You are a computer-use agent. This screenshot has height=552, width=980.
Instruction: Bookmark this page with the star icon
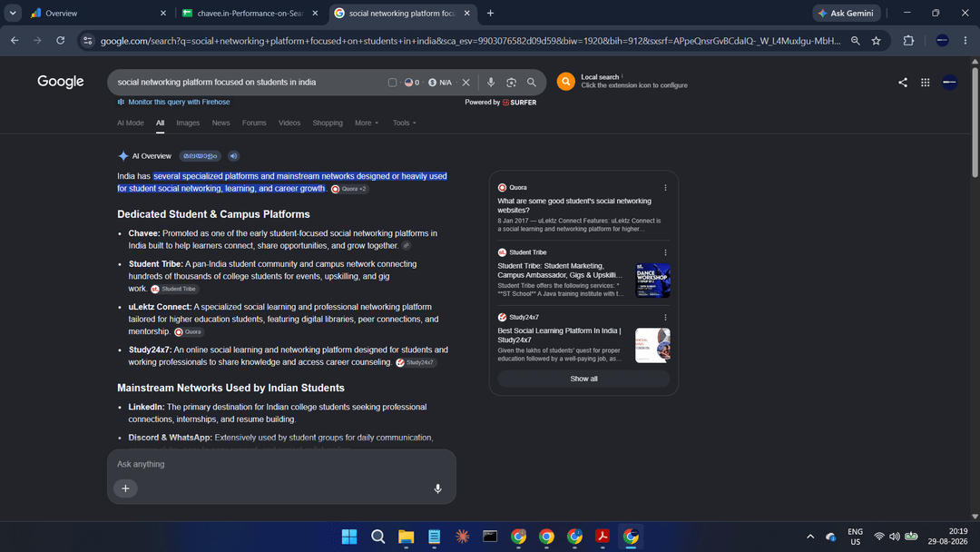(x=877, y=41)
